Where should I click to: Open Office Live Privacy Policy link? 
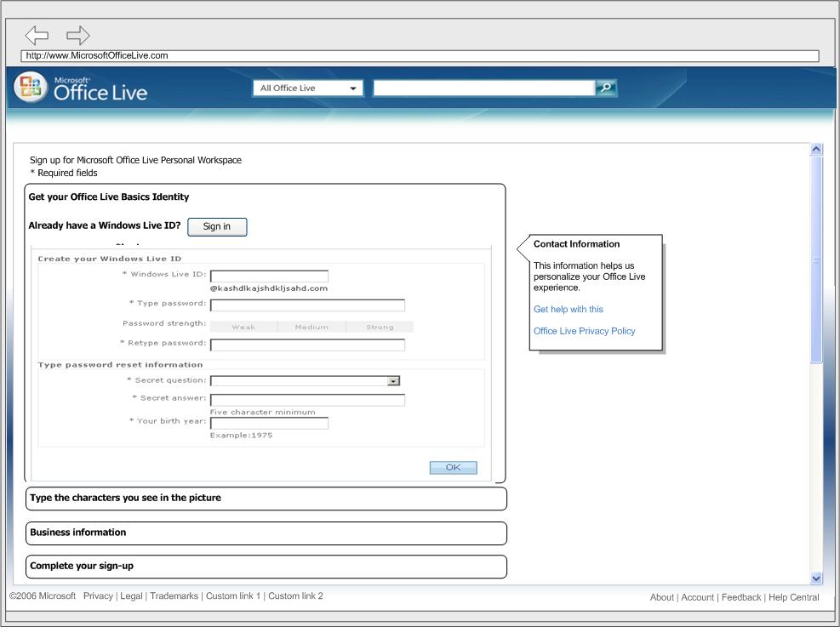[585, 332]
